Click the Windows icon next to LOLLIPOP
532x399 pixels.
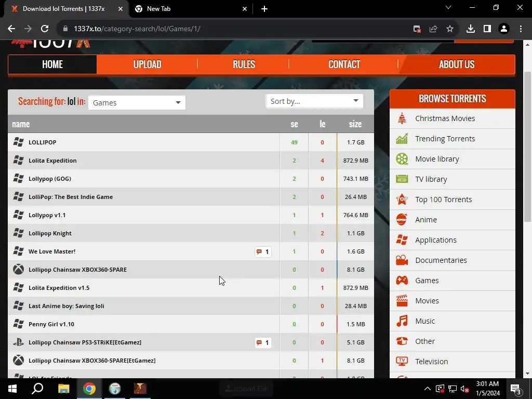(x=18, y=142)
